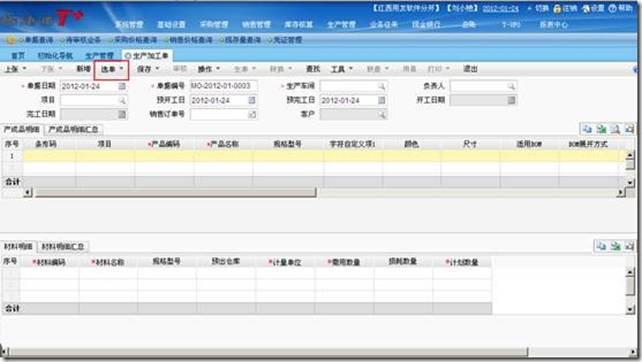Open 下张 dropdown in toolbar
Image resolution: width=642 pixels, height=362 pixels.
(x=51, y=69)
